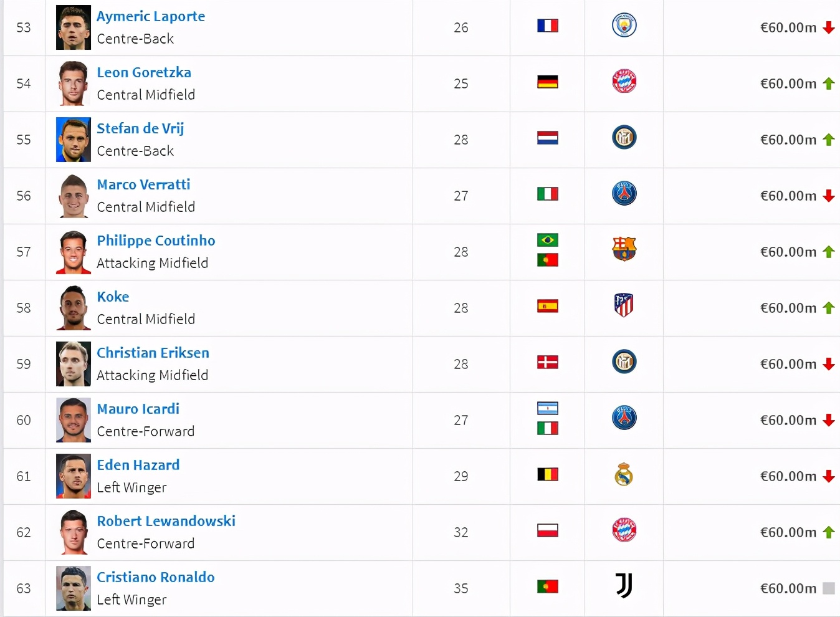Open Aymeric Laporte's player profile link

click(x=151, y=16)
